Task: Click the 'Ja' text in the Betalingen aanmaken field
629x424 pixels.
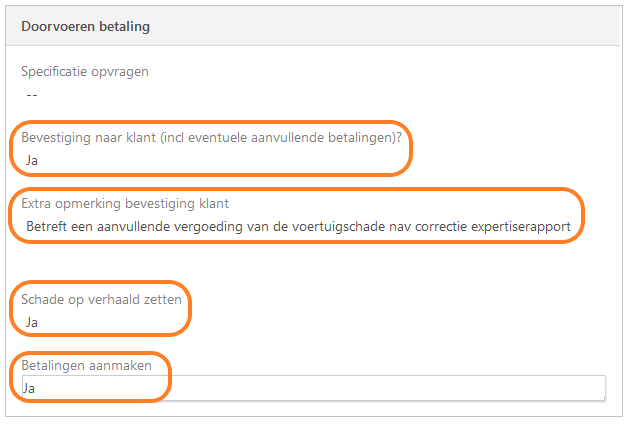Action: (29, 388)
